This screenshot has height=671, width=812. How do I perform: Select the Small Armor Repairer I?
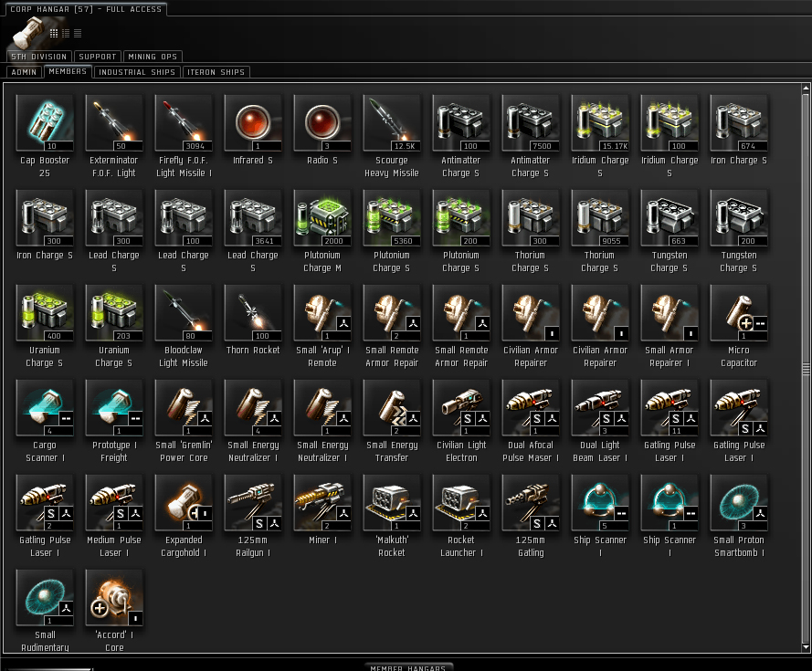tap(670, 313)
